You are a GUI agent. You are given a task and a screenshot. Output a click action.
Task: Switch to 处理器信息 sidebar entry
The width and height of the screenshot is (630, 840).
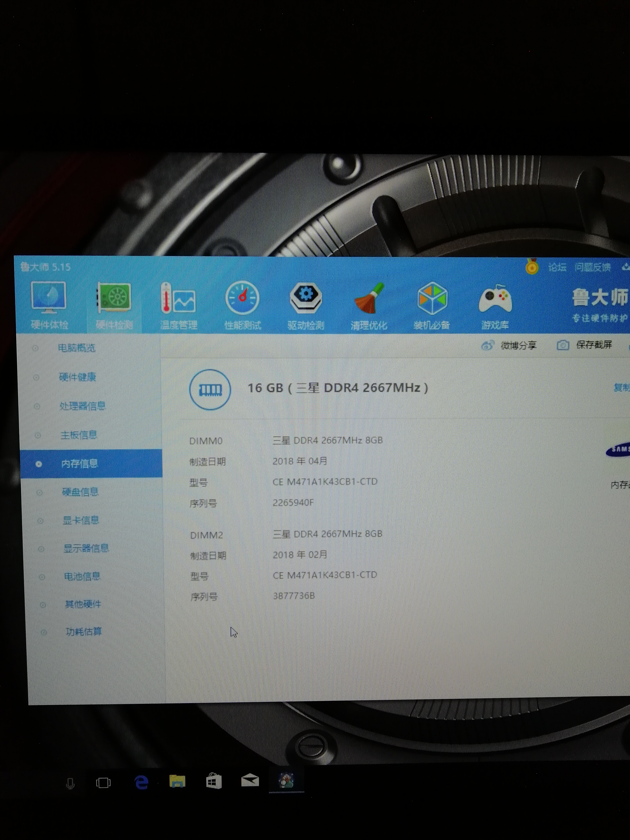tap(82, 406)
